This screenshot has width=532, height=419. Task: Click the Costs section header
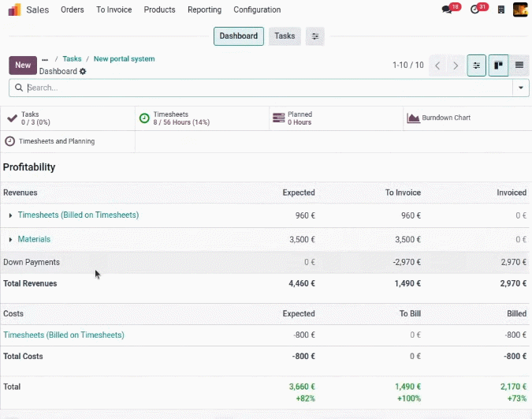click(x=13, y=313)
